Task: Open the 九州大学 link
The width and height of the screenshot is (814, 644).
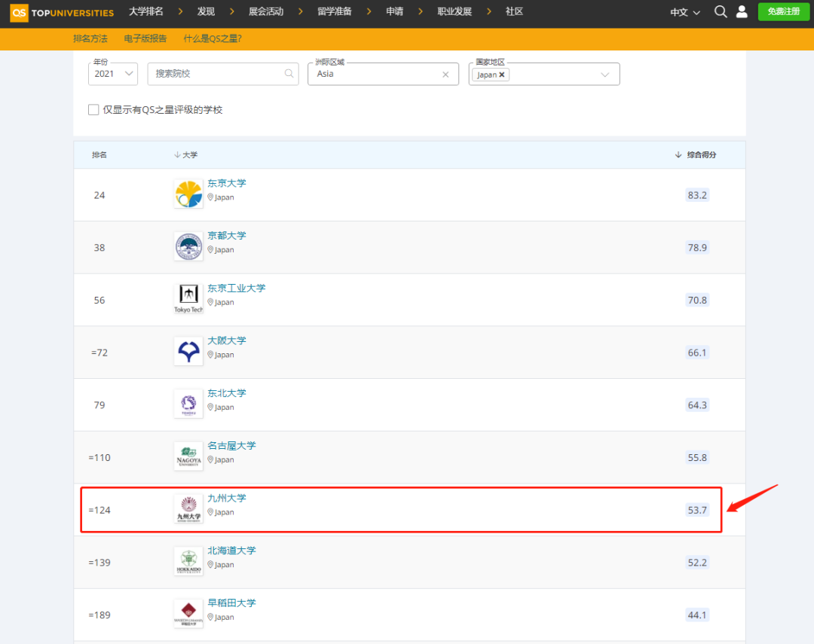Action: (227, 498)
